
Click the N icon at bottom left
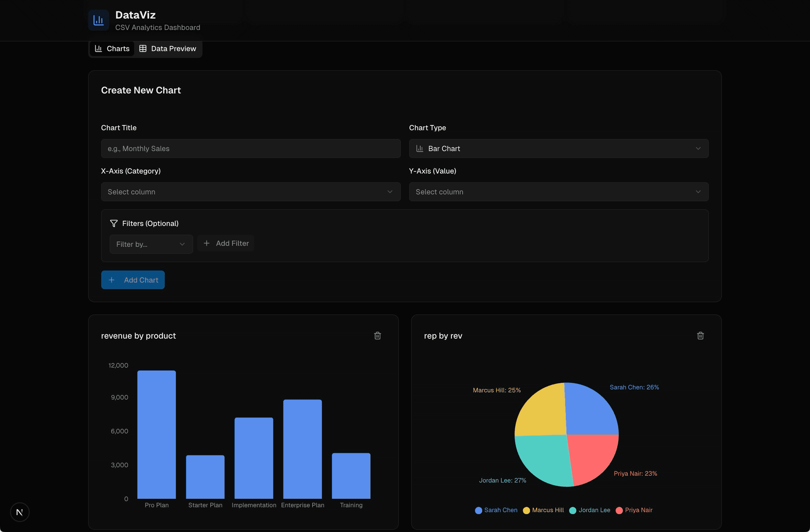tap(20, 512)
